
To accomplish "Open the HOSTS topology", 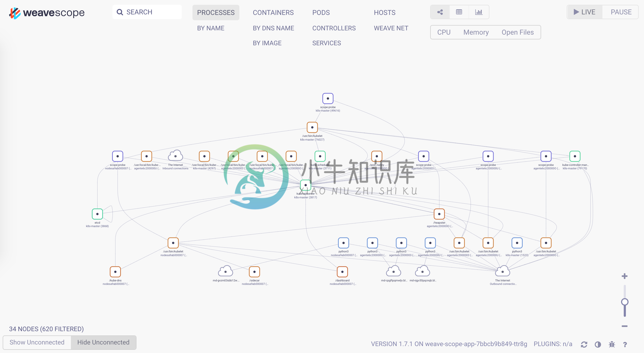I will tap(385, 13).
